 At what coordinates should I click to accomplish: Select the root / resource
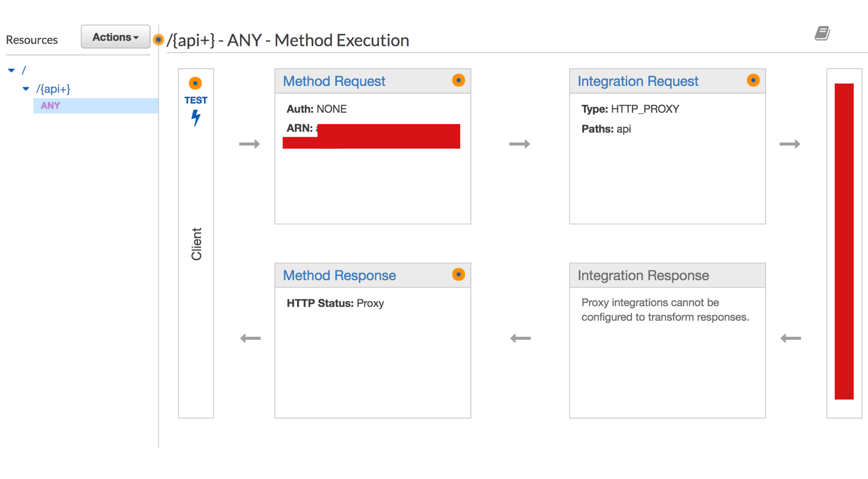(24, 70)
